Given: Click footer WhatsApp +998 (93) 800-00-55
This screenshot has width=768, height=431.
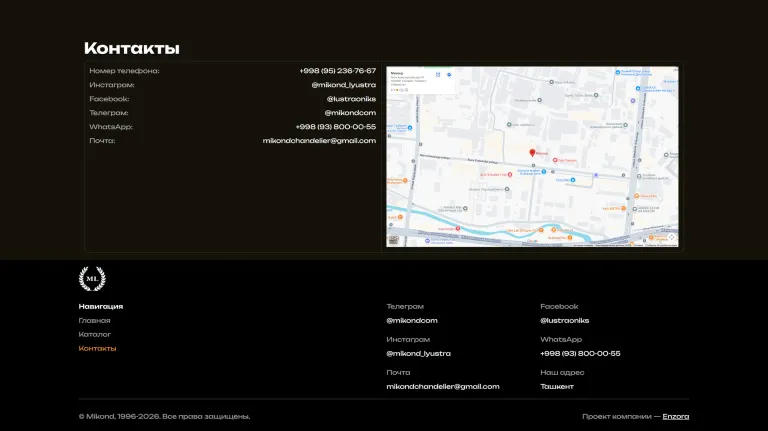Looking at the screenshot, I should (580, 353).
